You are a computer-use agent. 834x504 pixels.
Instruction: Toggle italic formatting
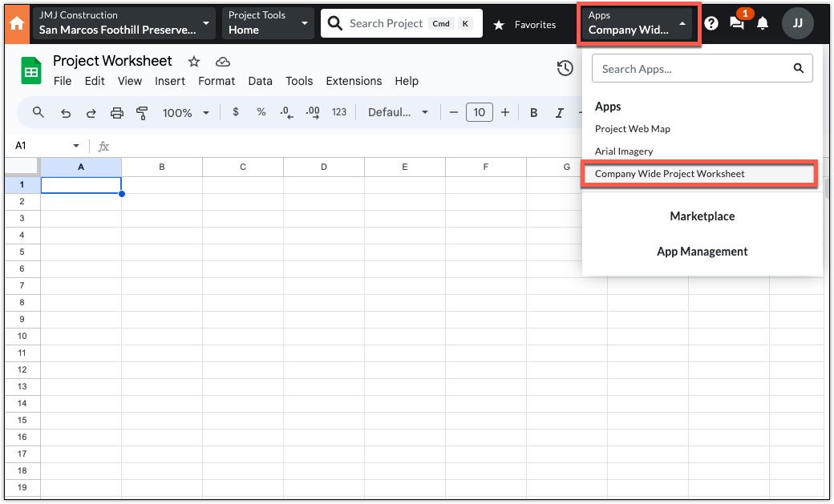(x=560, y=113)
